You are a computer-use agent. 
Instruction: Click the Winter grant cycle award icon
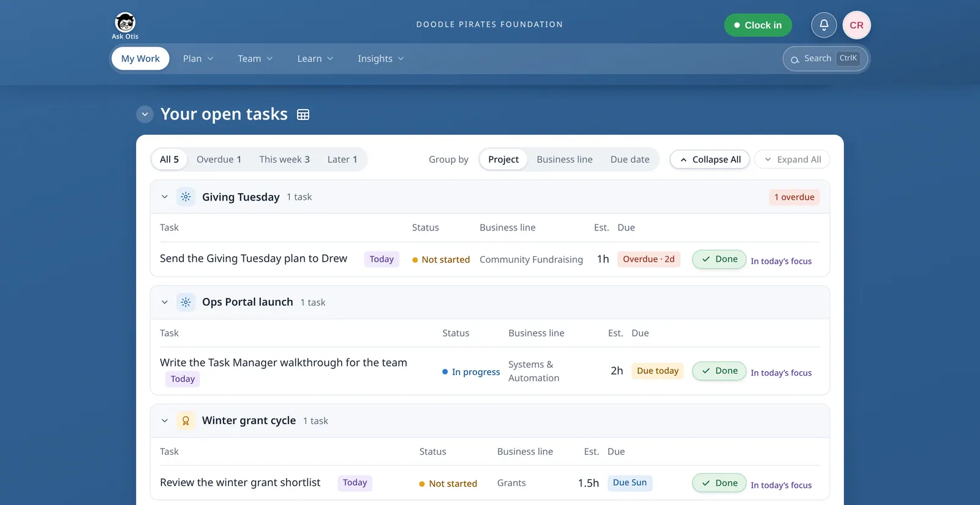[x=186, y=421]
